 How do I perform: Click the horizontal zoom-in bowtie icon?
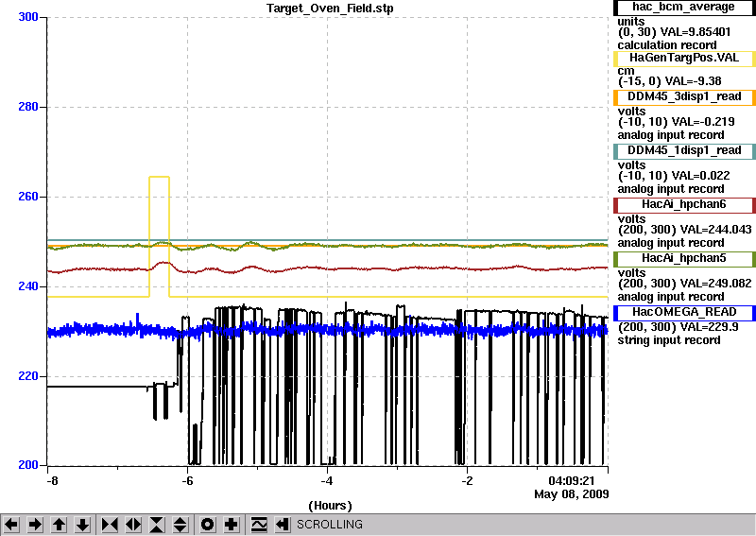click(110, 525)
